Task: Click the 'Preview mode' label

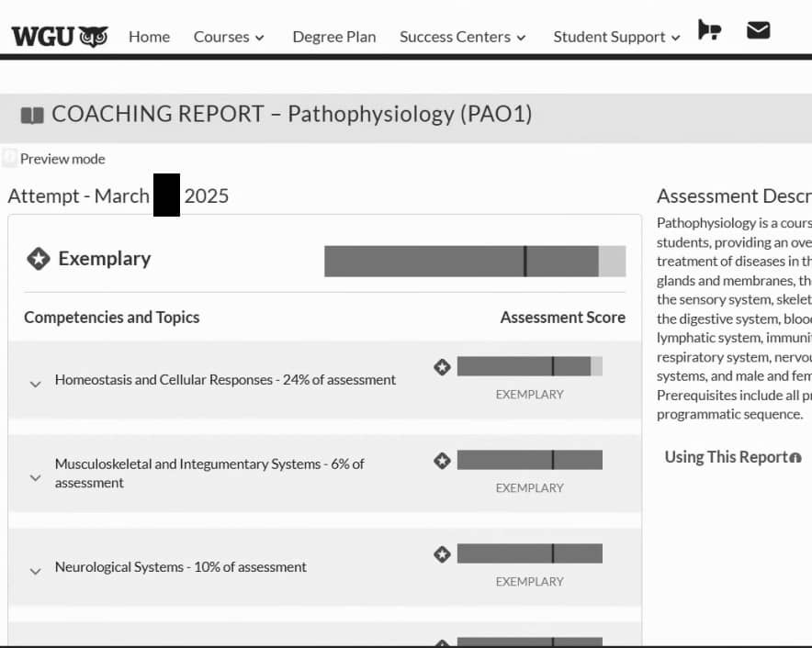Action: 62,159
